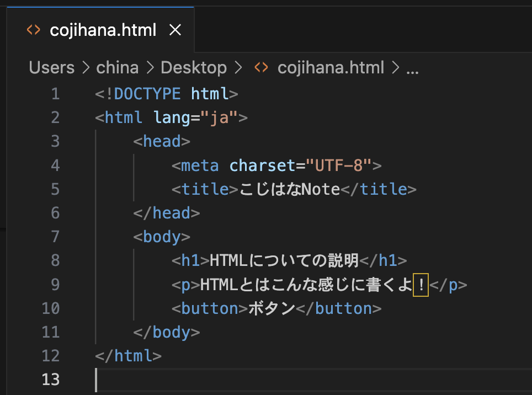Image resolution: width=532 pixels, height=395 pixels.
Task: Select the cojihana.html editor tab
Action: pos(100,30)
